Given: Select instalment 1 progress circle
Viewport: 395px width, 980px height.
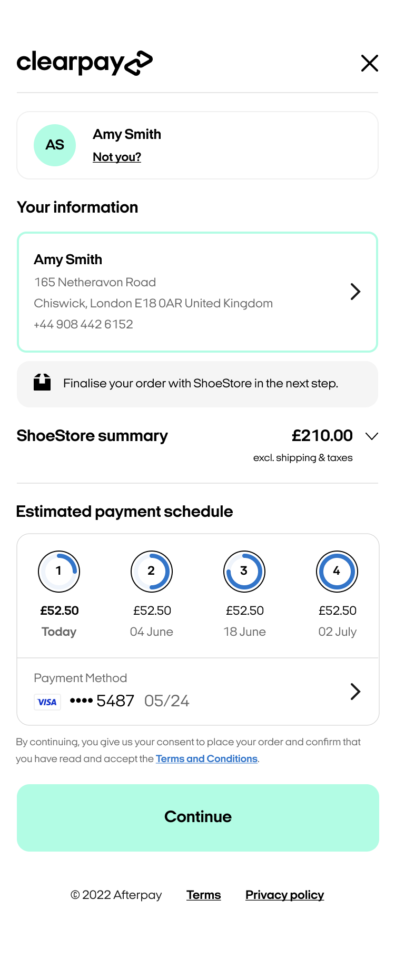Looking at the screenshot, I should coord(59,571).
